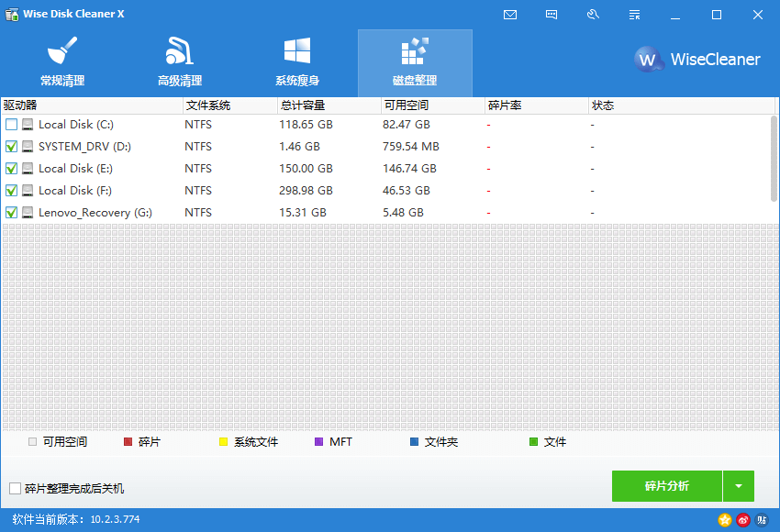This screenshot has height=532, width=780.
Task: Click the 碎片率 column header
Action: tap(537, 105)
